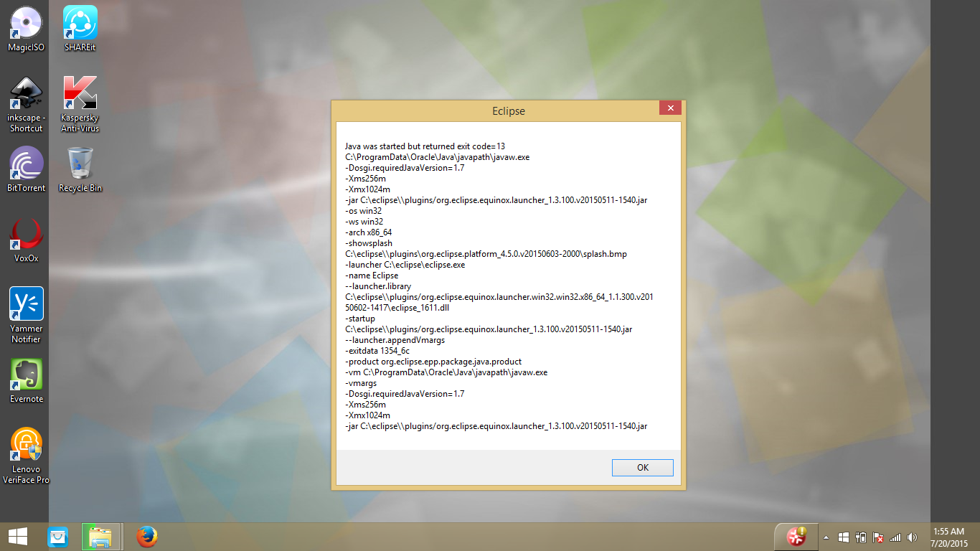Viewport: 980px width, 551px height.
Task: Click the red warning app taskbar icon
Action: (796, 537)
